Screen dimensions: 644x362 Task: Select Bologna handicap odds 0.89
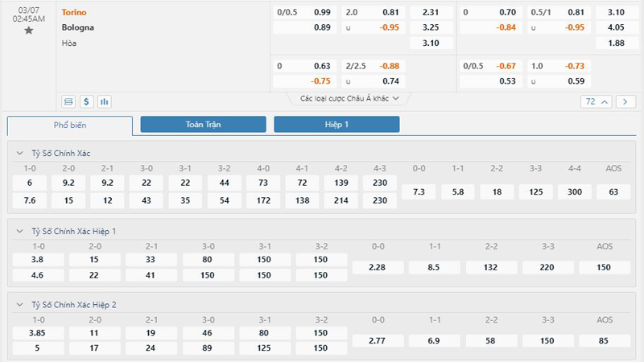coord(305,27)
